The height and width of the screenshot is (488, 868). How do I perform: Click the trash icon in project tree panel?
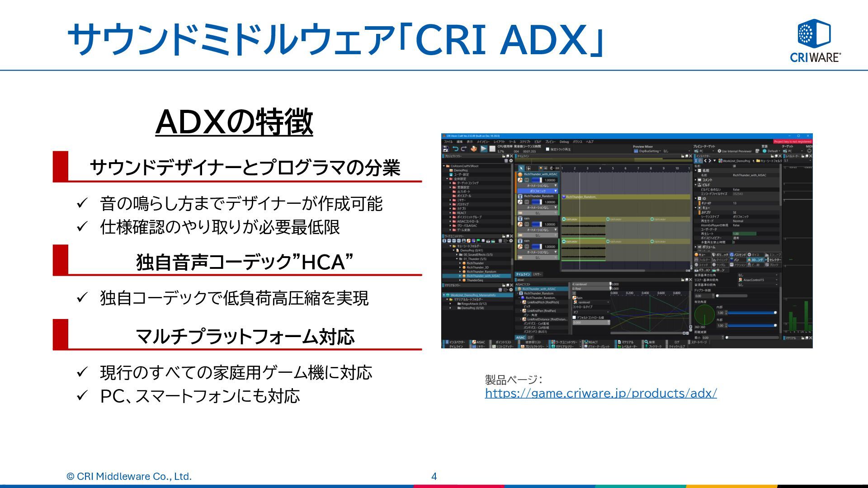[x=506, y=161]
